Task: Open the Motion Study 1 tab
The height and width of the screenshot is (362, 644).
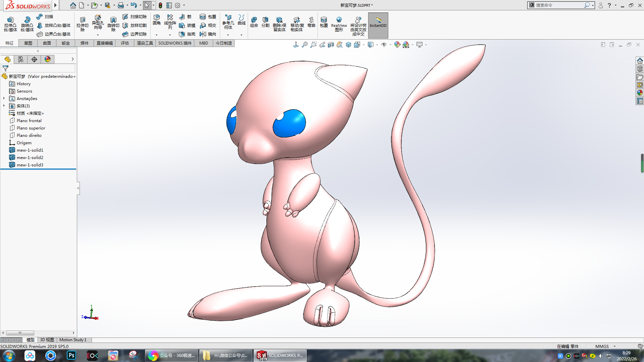Action: 73,340
